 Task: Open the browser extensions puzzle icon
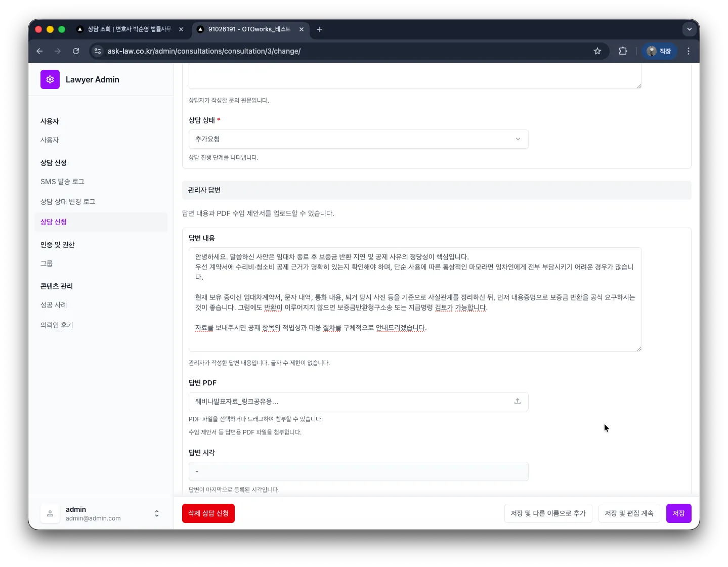point(623,51)
